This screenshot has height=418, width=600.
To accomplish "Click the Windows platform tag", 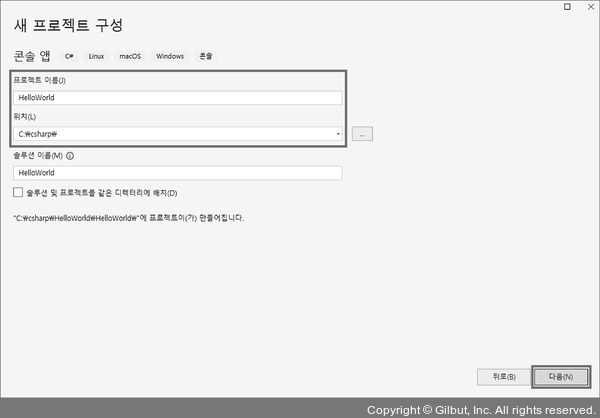I will 170,57.
